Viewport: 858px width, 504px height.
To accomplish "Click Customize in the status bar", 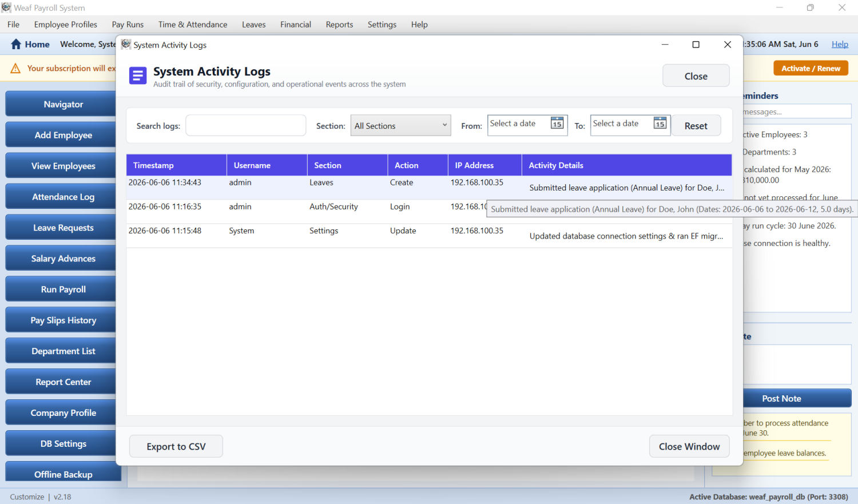I will pos(27,497).
